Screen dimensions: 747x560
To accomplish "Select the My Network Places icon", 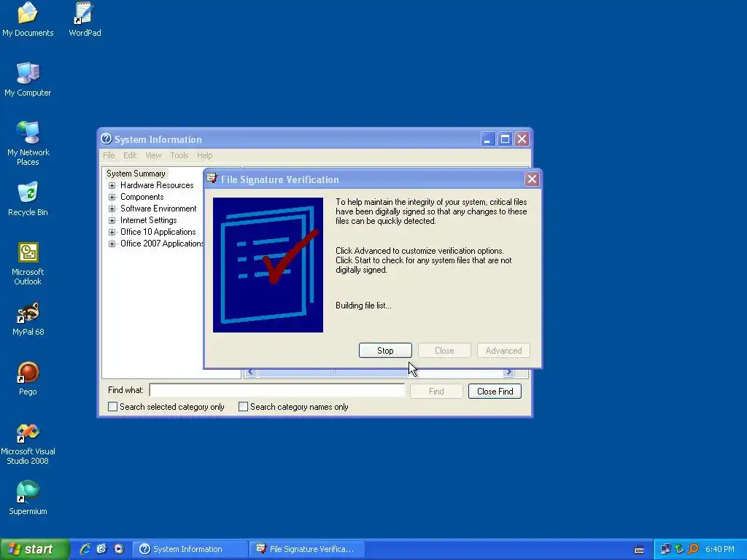I will 28,143.
